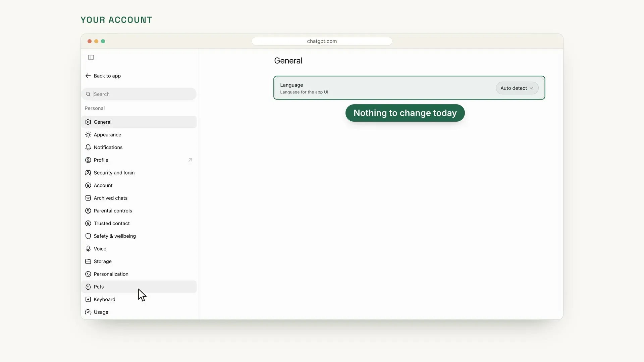This screenshot has height=362, width=644.
Task: Click the Account person icon
Action: click(x=88, y=185)
